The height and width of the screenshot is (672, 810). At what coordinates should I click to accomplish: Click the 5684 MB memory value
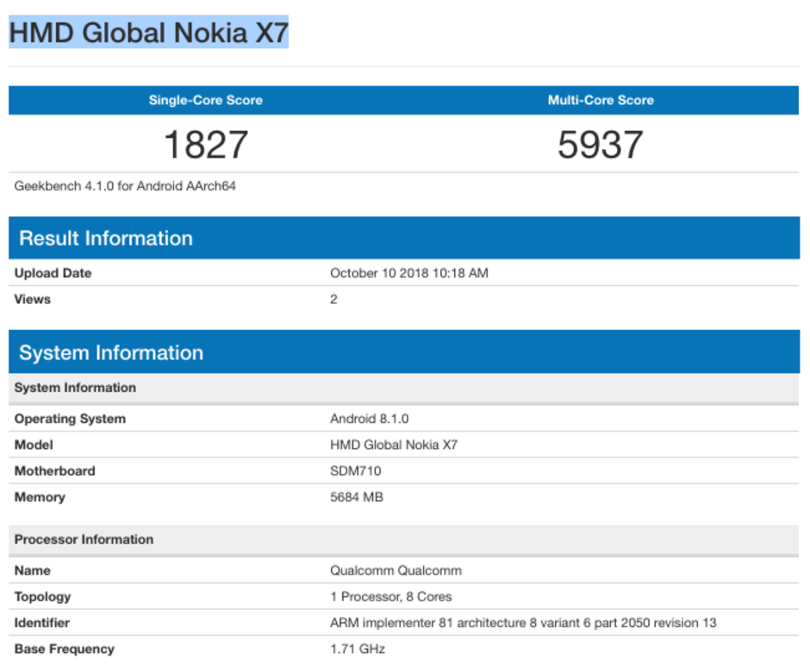tap(357, 497)
